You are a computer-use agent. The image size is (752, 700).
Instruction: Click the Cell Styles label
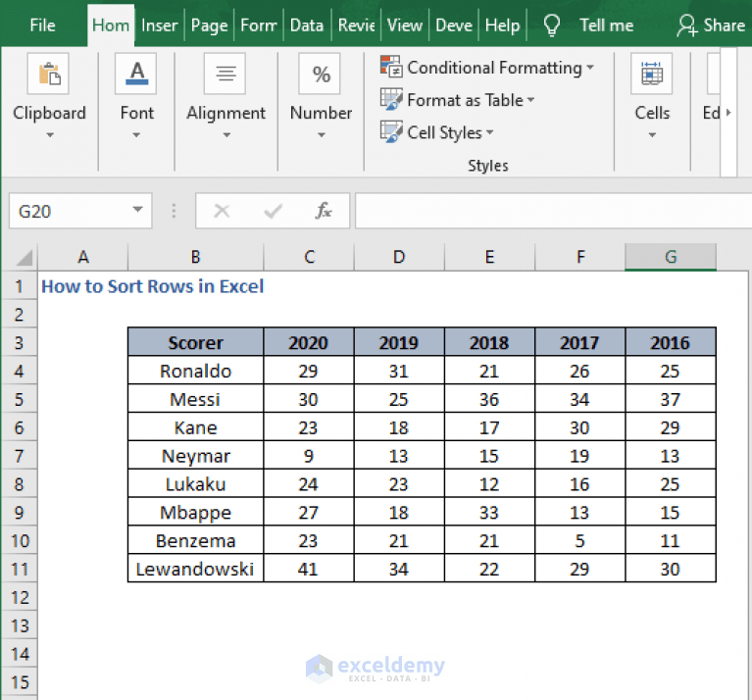444,132
